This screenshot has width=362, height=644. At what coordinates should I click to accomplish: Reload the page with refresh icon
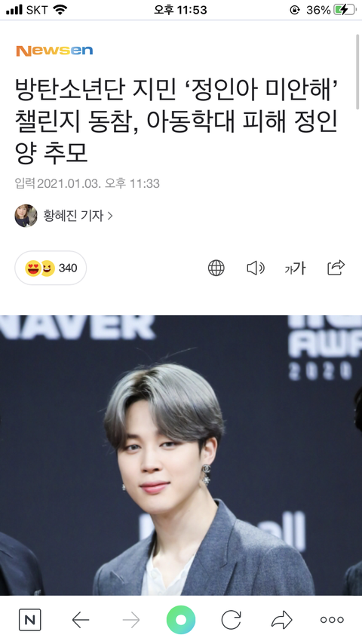[x=231, y=620]
